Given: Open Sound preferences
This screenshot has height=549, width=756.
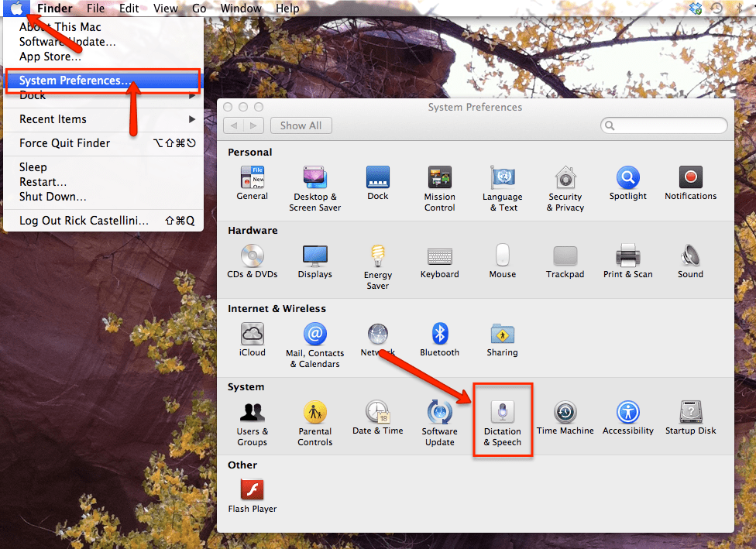Looking at the screenshot, I should pos(690,261).
